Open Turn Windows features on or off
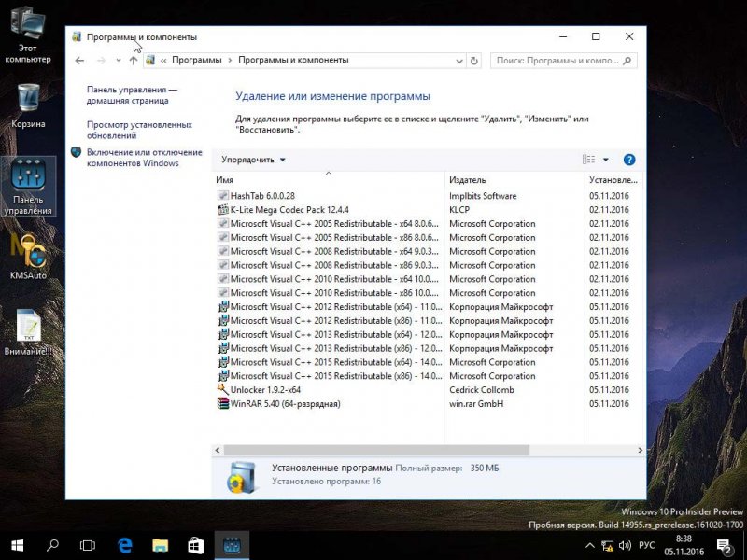This screenshot has width=747, height=560. (x=145, y=158)
